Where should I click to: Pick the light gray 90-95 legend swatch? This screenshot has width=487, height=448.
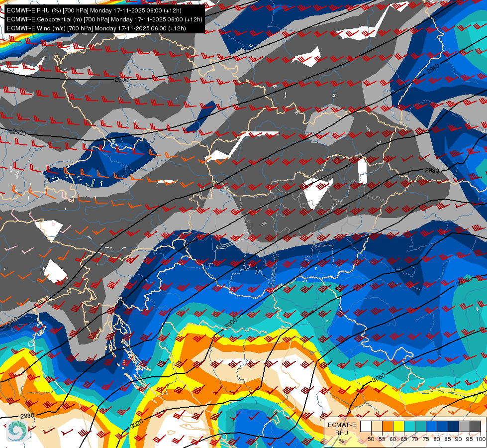[x=464, y=426]
